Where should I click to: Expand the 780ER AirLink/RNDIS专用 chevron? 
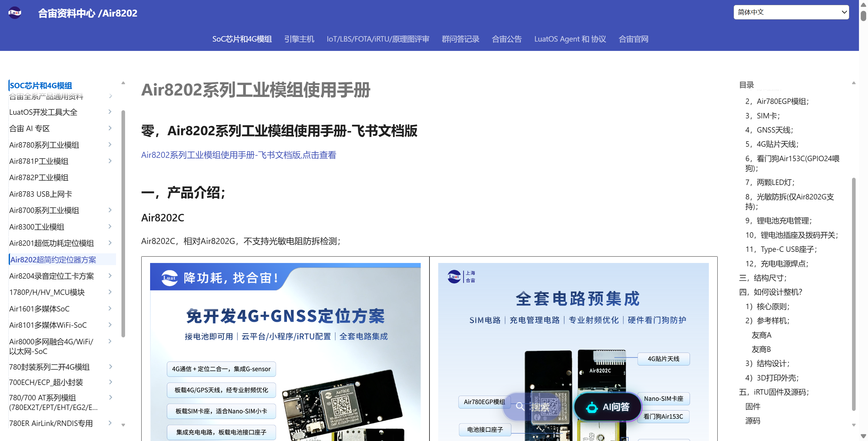(110, 423)
